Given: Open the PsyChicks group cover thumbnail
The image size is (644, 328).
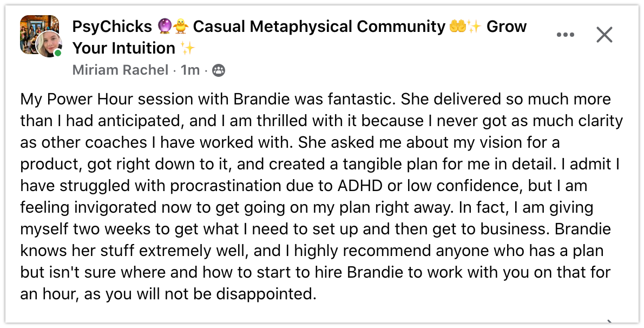Looking at the screenshot, I should tap(32, 28).
